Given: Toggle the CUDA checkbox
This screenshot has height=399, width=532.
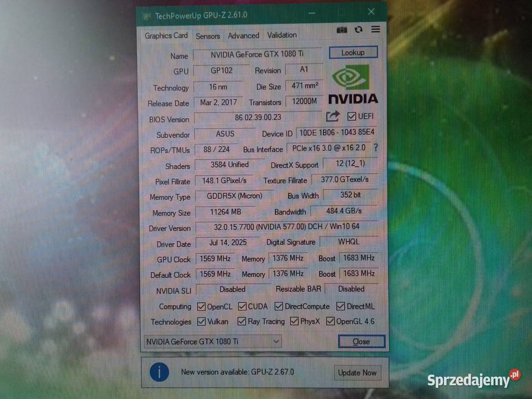Looking at the screenshot, I should coord(242,306).
